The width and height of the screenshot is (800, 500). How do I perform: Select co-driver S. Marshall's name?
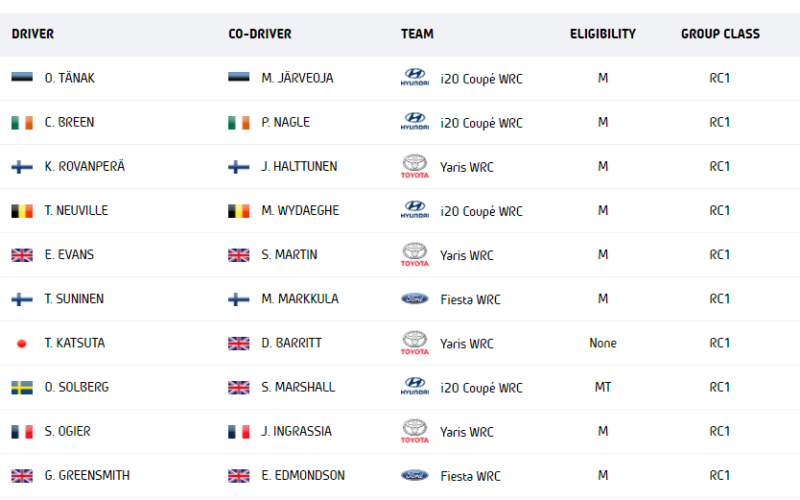click(298, 387)
